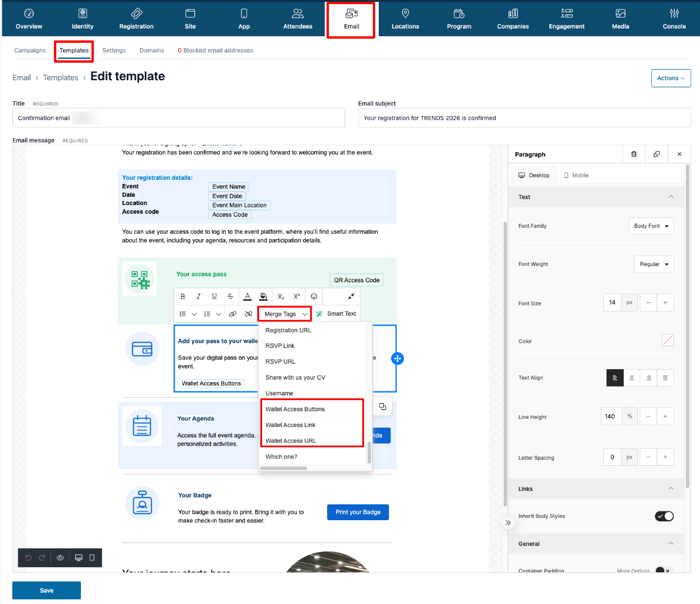Open the numbered list style dropdown arrow

pyautogui.click(x=218, y=314)
